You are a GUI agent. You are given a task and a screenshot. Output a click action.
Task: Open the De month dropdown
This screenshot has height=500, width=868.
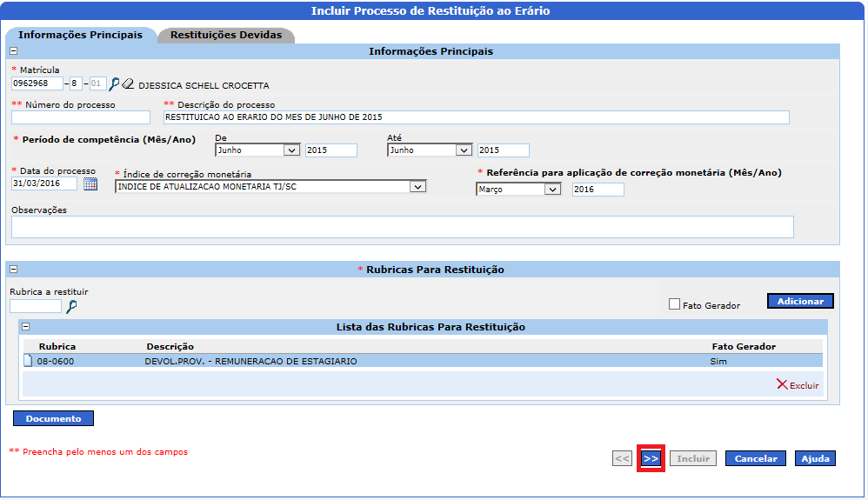coord(291,150)
